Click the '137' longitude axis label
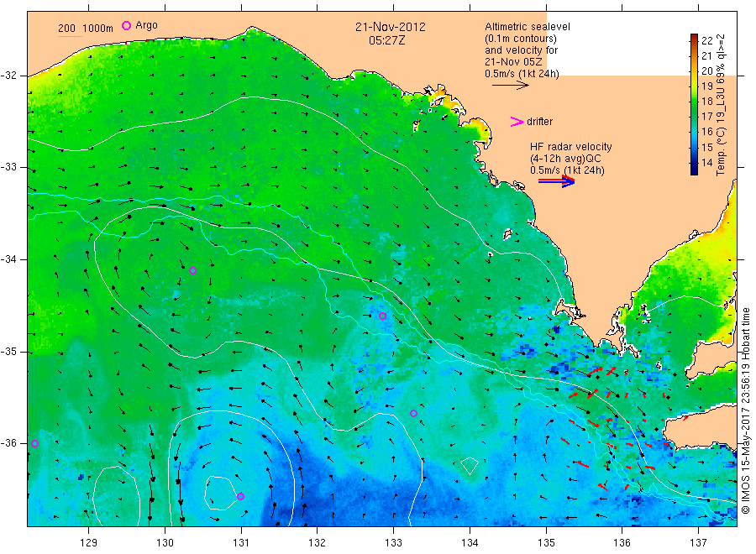Viewport: 756px width, 554px height. [x=699, y=543]
